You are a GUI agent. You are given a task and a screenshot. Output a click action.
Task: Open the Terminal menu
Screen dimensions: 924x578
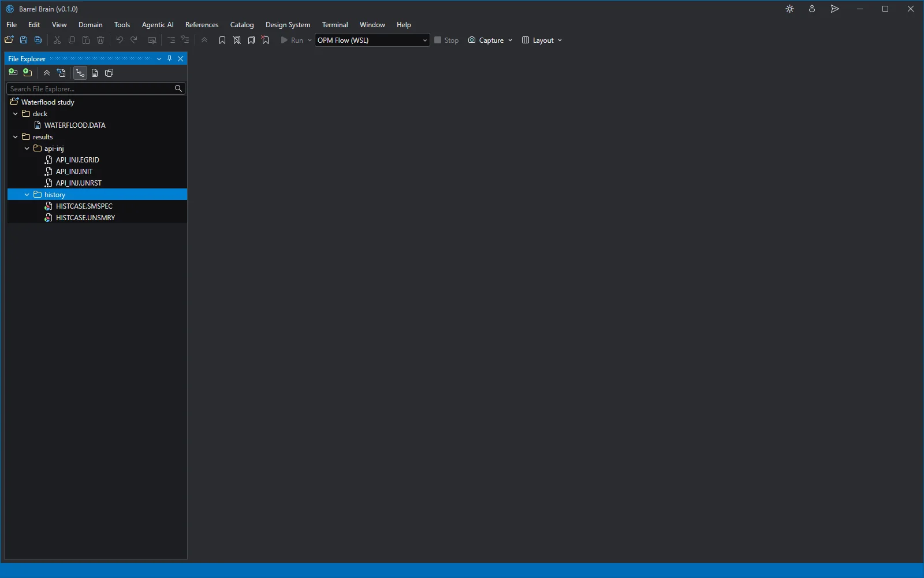click(335, 25)
